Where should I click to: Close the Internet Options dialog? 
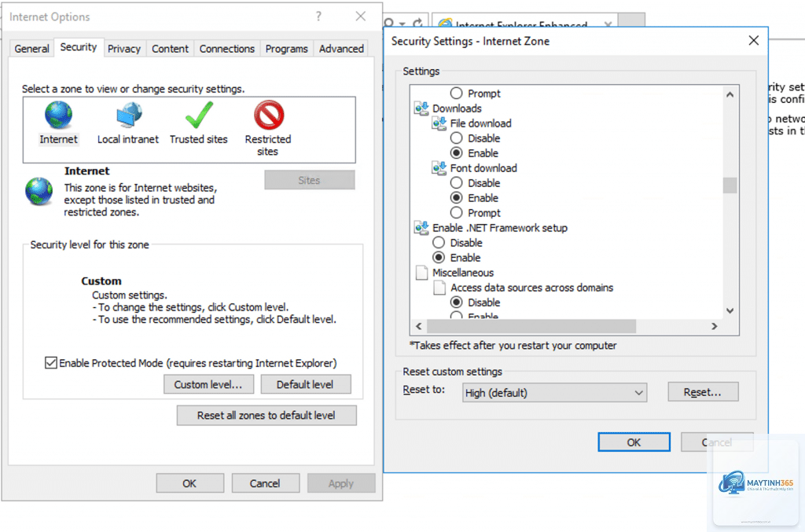pos(361,17)
